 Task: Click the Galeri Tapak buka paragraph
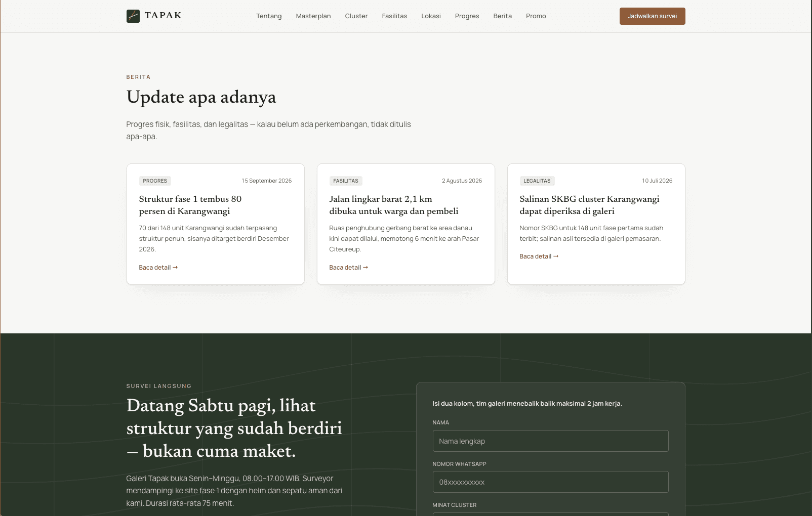coord(234,491)
